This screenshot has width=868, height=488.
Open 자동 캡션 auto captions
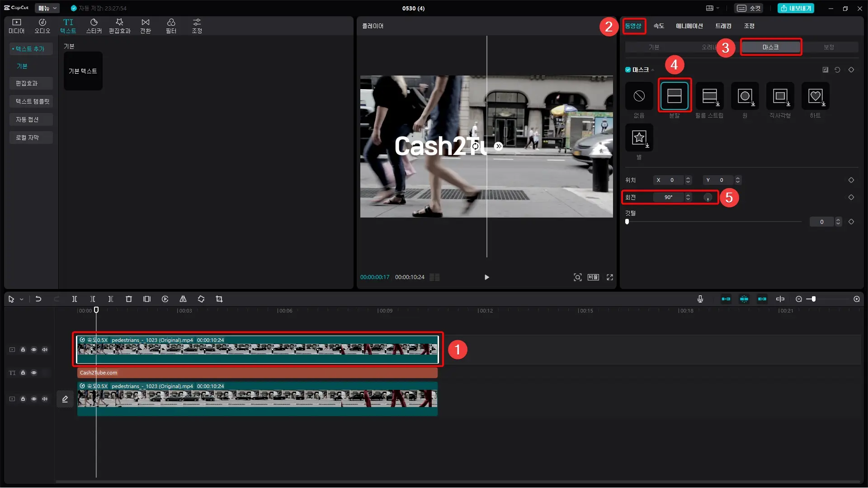tap(31, 119)
